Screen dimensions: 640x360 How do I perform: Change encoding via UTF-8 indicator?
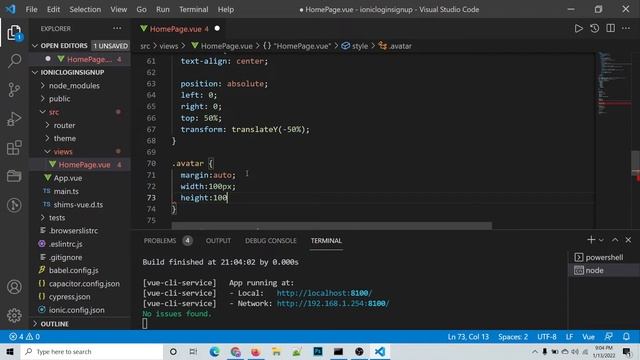547,337
